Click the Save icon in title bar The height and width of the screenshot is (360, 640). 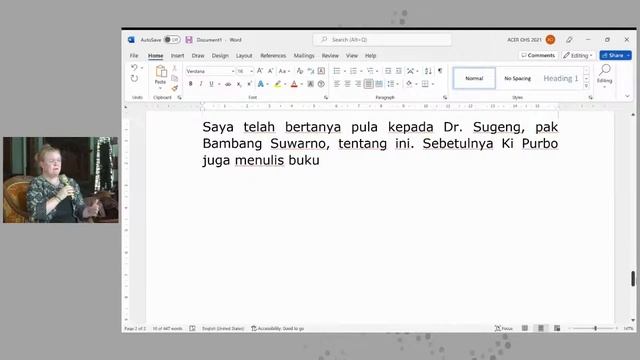click(189, 40)
